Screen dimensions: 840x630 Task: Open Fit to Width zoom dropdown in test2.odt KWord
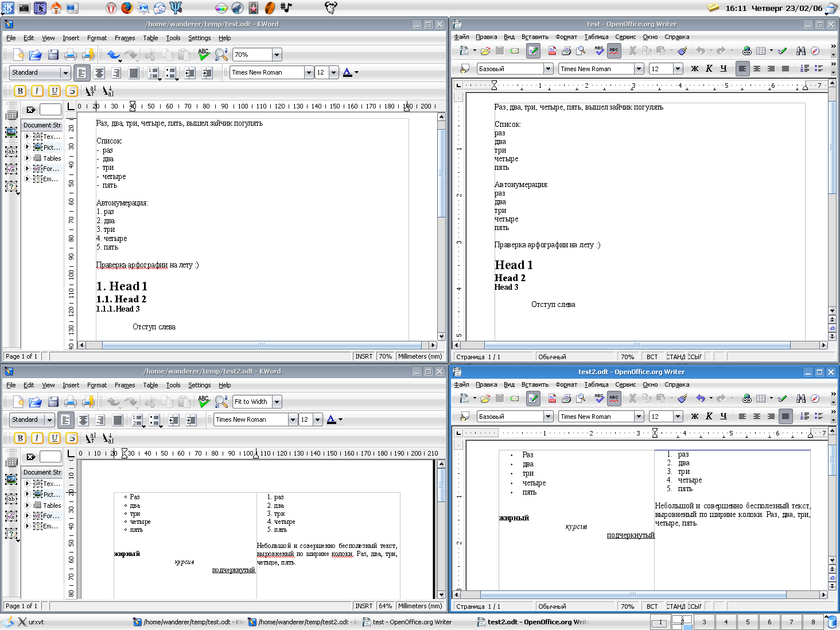click(277, 402)
